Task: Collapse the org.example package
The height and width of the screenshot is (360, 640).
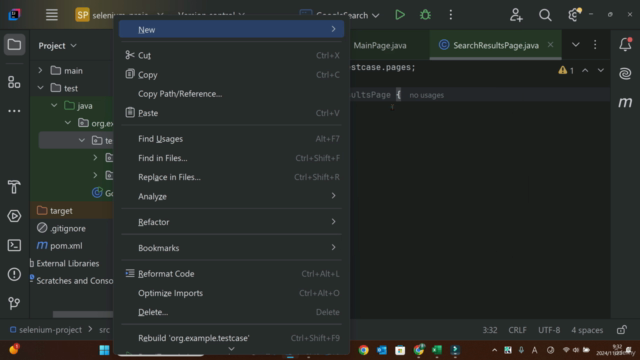Action: pyautogui.click(x=68, y=123)
